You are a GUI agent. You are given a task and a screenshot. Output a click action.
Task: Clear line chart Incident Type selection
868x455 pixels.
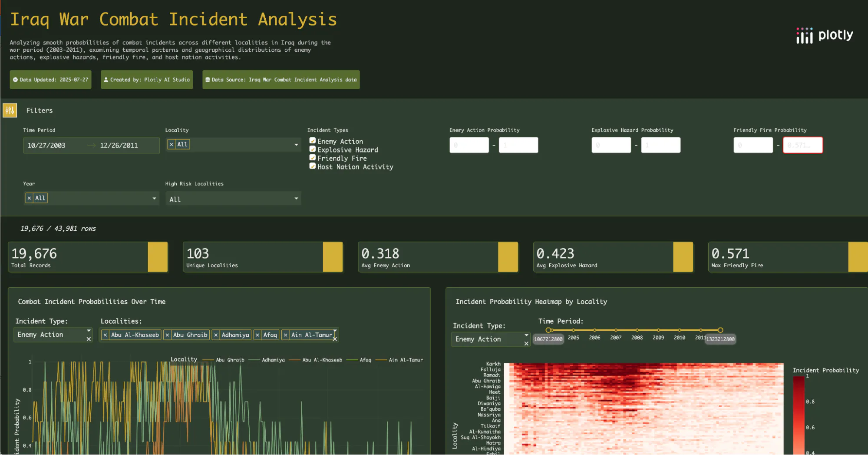click(x=89, y=339)
